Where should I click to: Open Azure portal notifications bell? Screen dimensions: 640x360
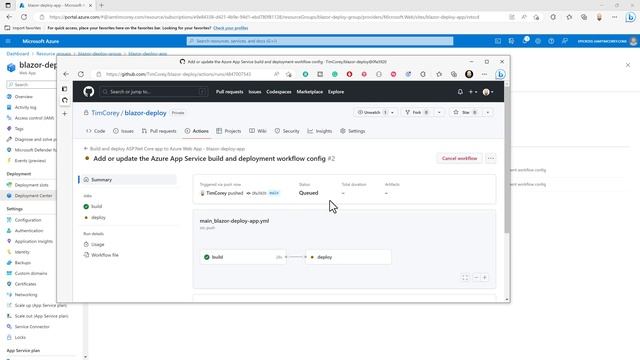pyautogui.click(x=524, y=41)
